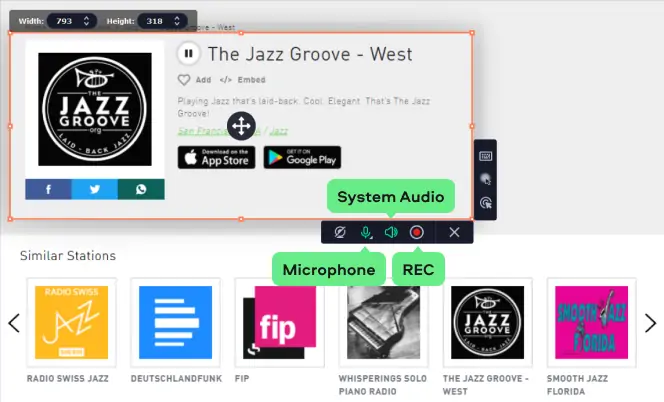Open the Embed code option
664x402 pixels.
pos(243,80)
